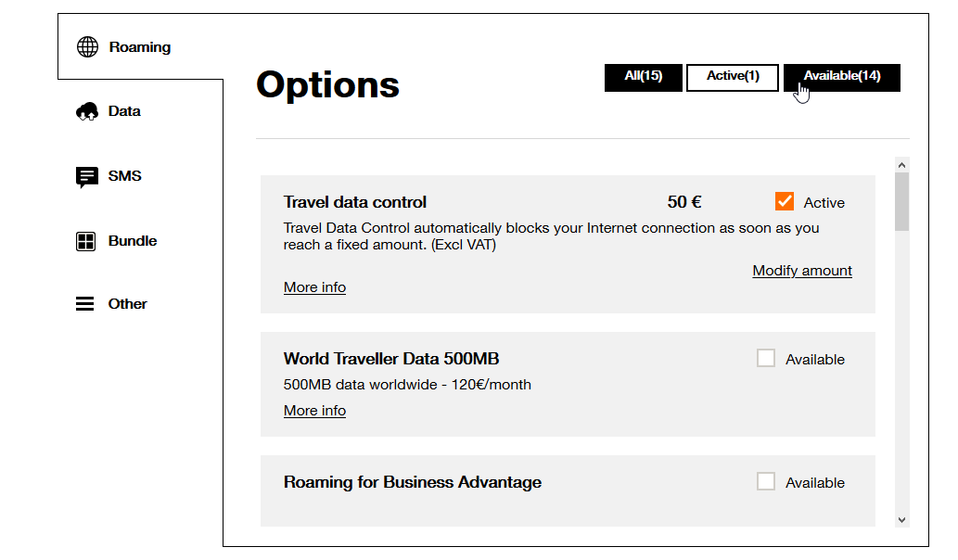Tick Roaming for Business Advantage checkbox
This screenshot has width=958, height=560.
coord(766,482)
